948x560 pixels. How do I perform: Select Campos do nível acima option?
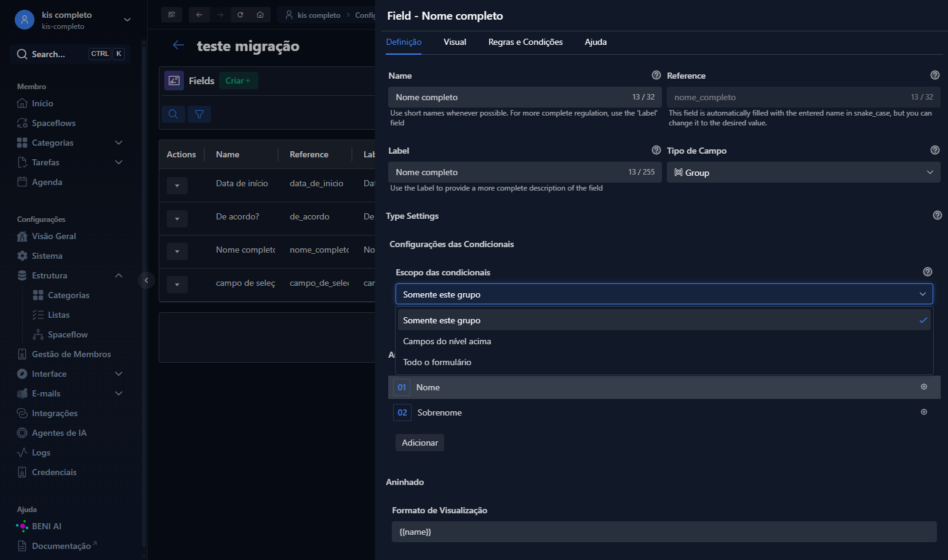coord(664,341)
